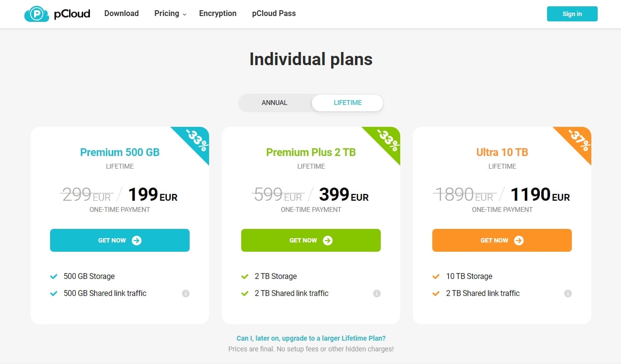621x364 pixels.
Task: Click the Premium 500 GB plan title
Action: pyautogui.click(x=120, y=152)
